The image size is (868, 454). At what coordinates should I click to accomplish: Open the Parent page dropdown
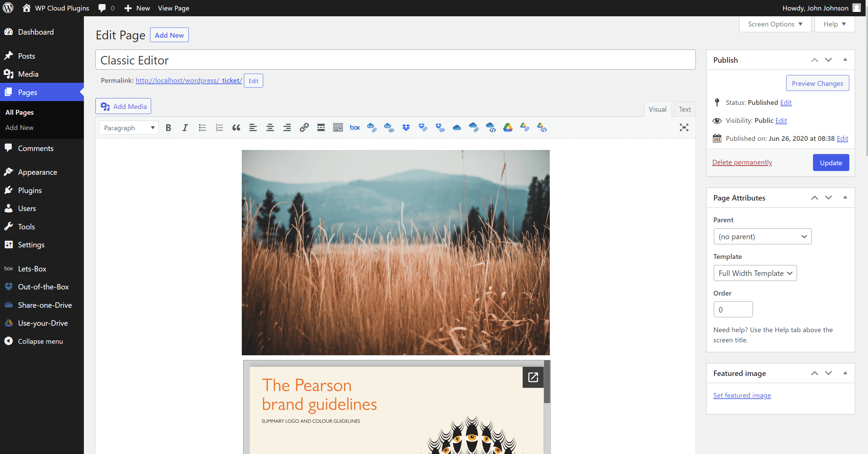762,237
